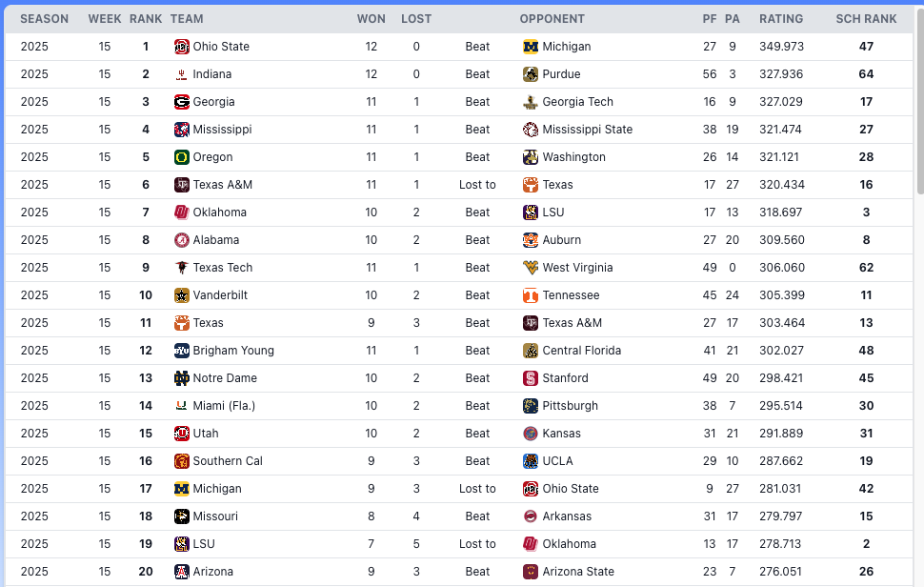Click the Stanford opponent logo
Viewport: 924px width, 587px height.
[531, 378]
